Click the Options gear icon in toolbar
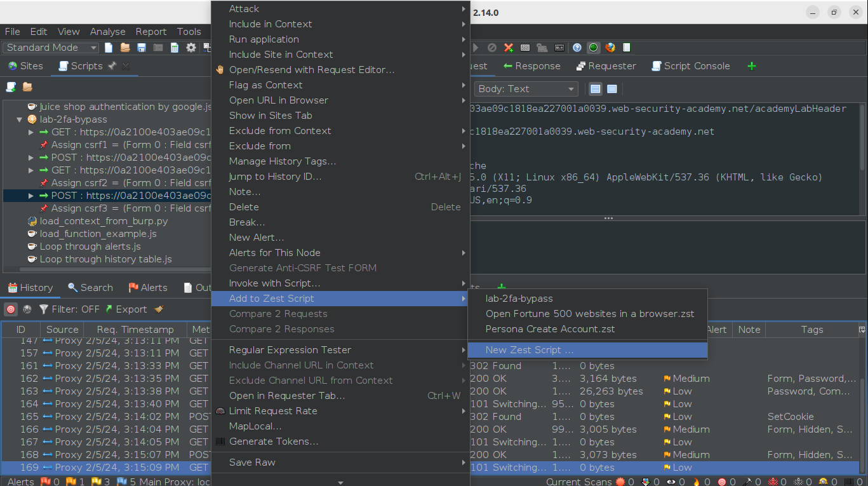 click(x=191, y=48)
